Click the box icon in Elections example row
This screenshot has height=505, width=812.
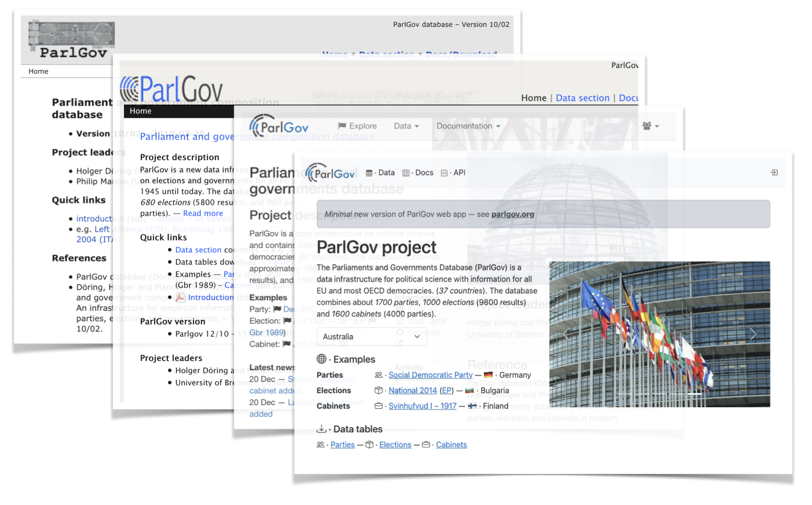tap(379, 390)
